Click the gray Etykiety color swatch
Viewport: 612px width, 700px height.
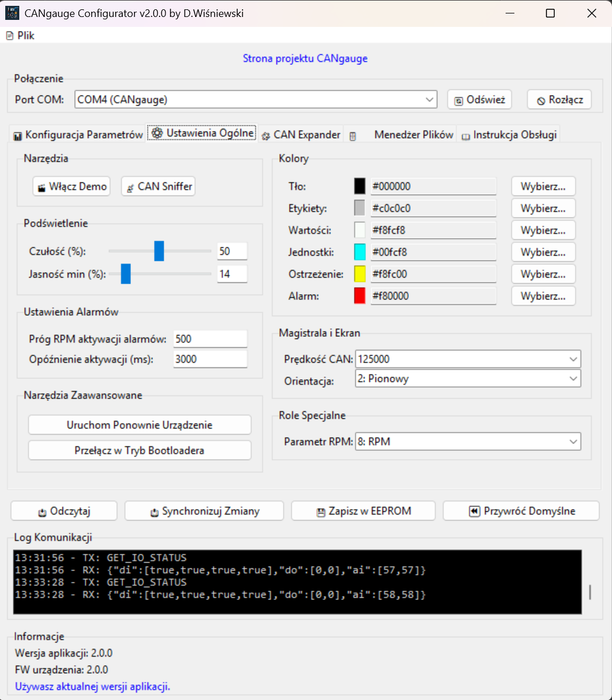point(359,208)
